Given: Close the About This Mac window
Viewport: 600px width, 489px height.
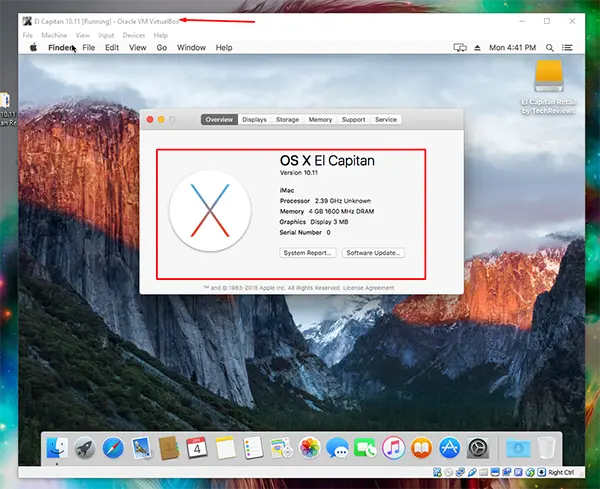Looking at the screenshot, I should [x=150, y=120].
